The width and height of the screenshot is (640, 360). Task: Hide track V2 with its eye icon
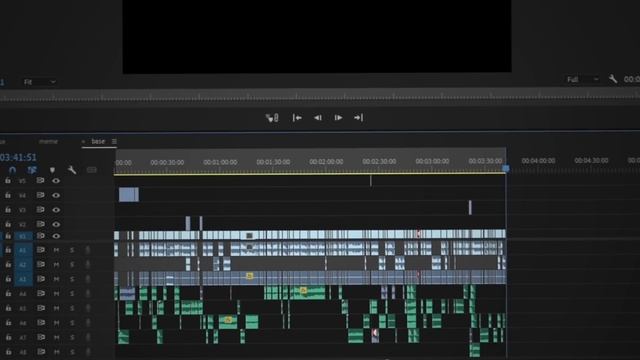pos(56,224)
